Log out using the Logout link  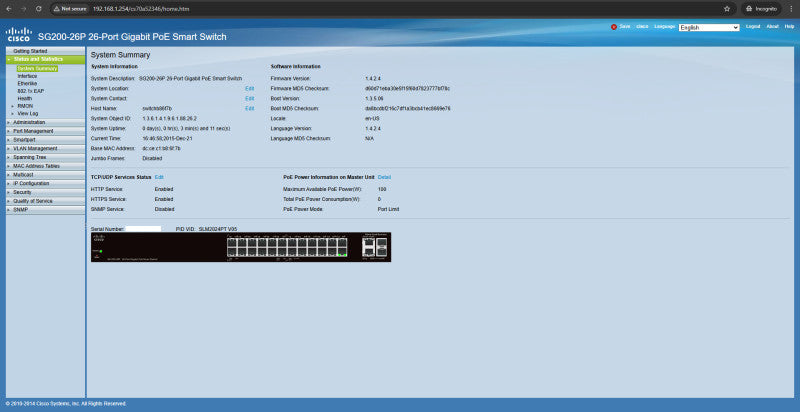point(753,27)
